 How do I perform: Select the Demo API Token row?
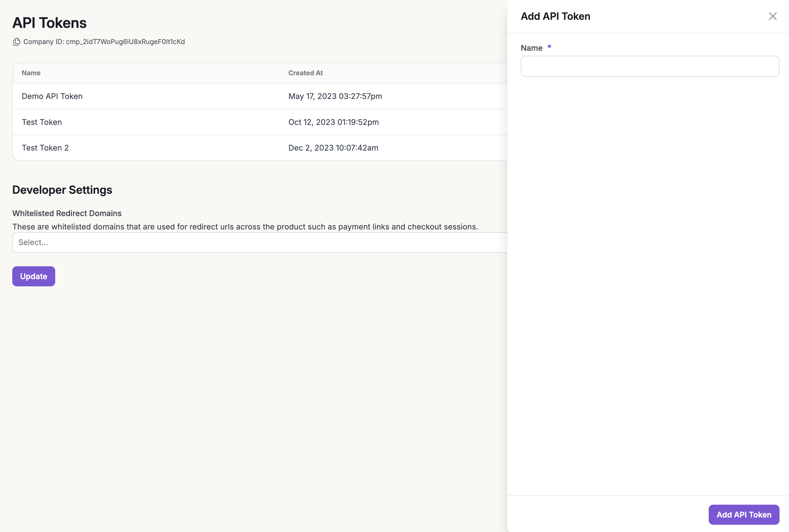tap(52, 96)
